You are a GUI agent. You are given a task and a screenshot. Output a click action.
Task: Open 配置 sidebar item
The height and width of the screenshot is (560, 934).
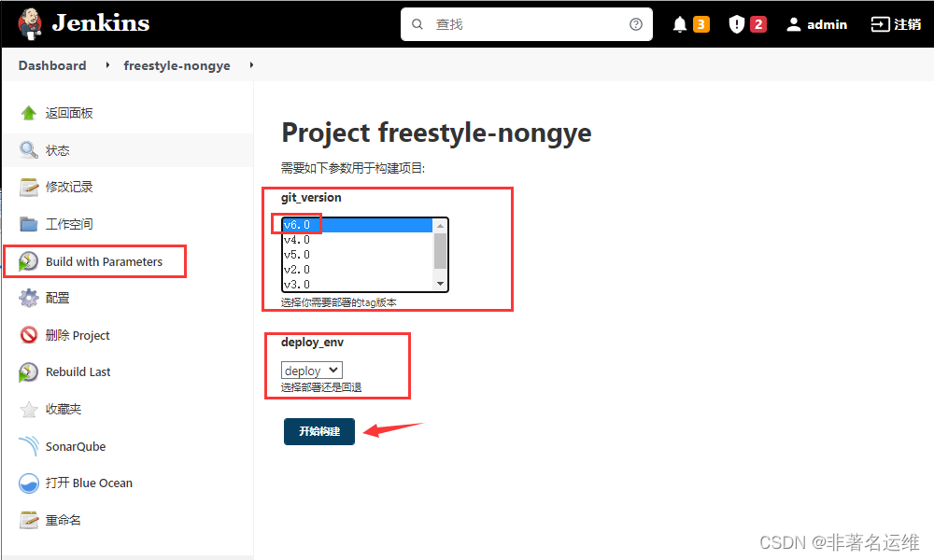[58, 298]
